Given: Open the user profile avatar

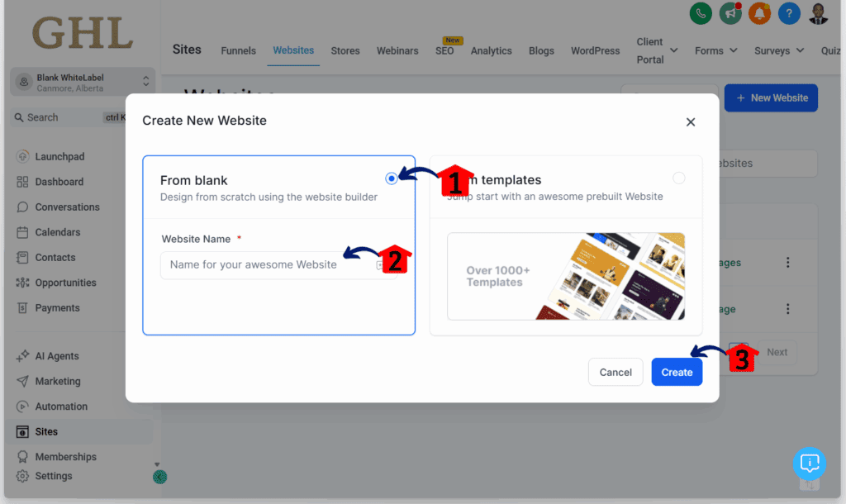Looking at the screenshot, I should click(x=819, y=13).
